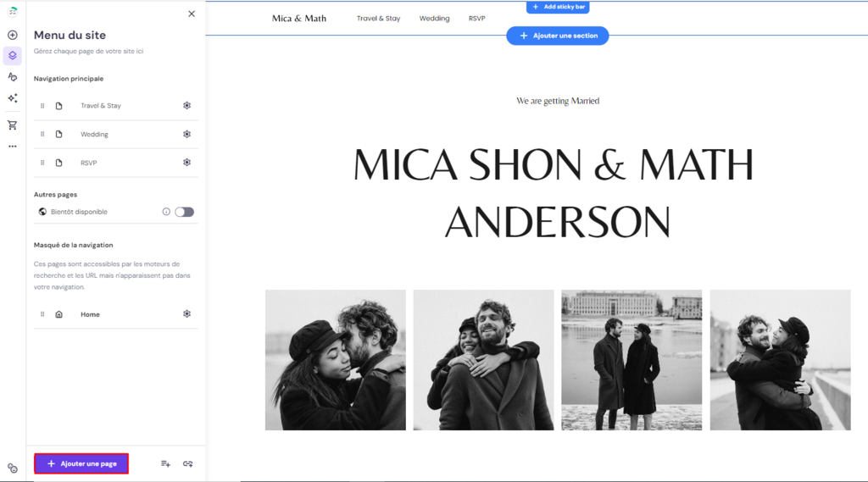The width and height of the screenshot is (868, 482).
Task: Click Travel & Stay in site header menu
Action: [x=379, y=19]
